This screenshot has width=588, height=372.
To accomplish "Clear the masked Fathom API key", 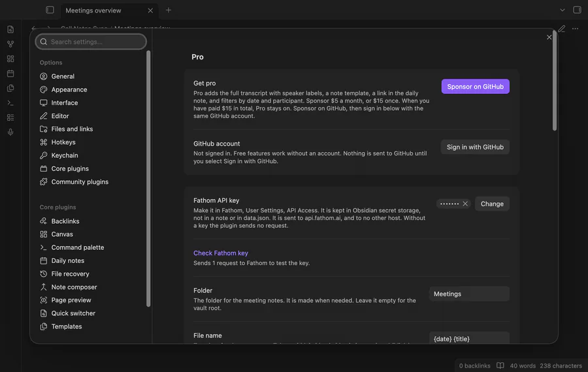I will [465, 204].
